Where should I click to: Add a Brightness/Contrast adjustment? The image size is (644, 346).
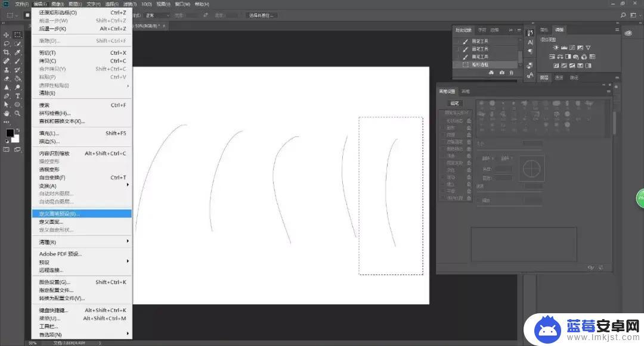click(556, 48)
